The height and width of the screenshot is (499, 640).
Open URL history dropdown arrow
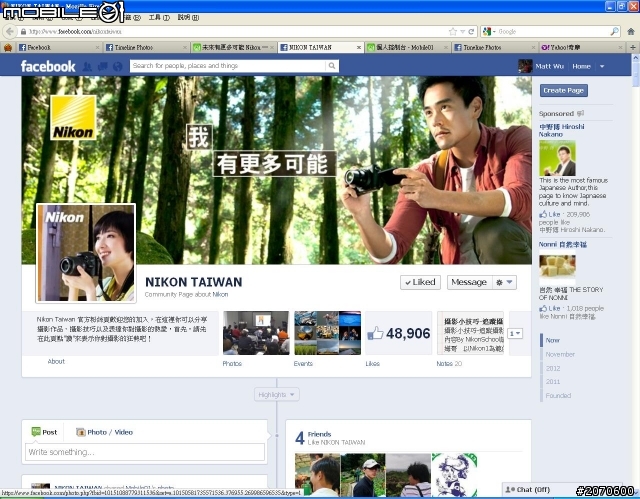click(462, 31)
